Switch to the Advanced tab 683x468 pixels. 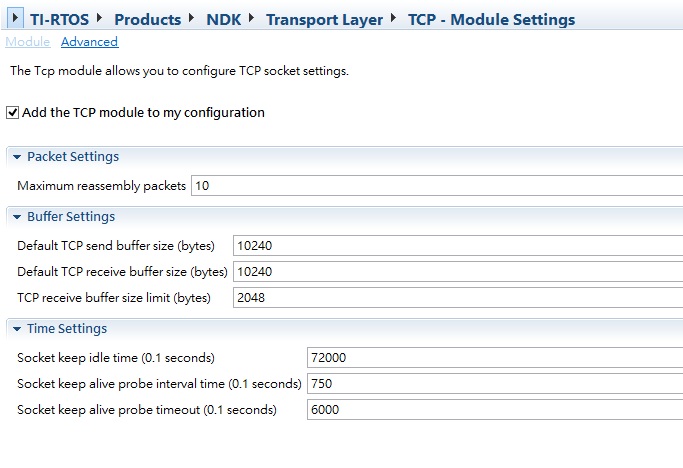point(89,42)
